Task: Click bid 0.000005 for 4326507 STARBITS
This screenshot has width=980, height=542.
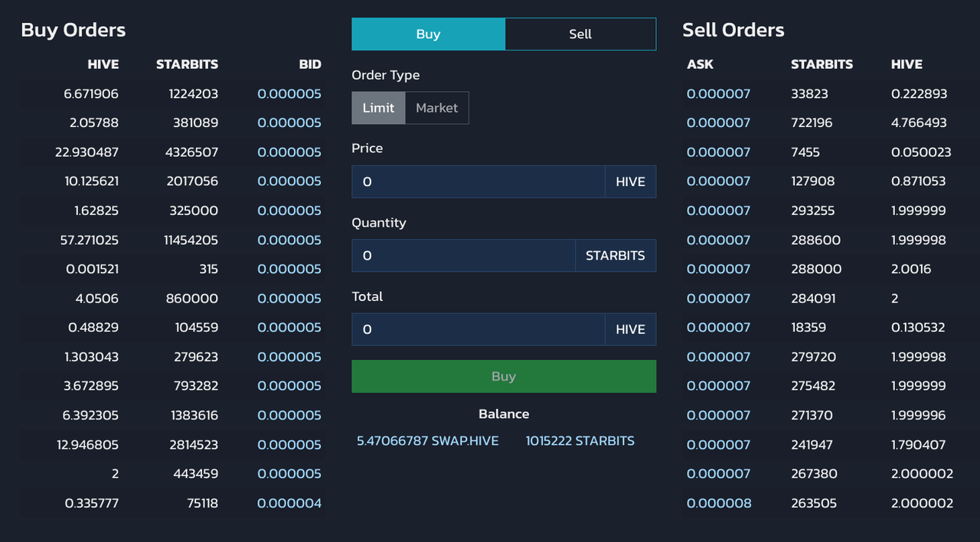Action: click(289, 152)
